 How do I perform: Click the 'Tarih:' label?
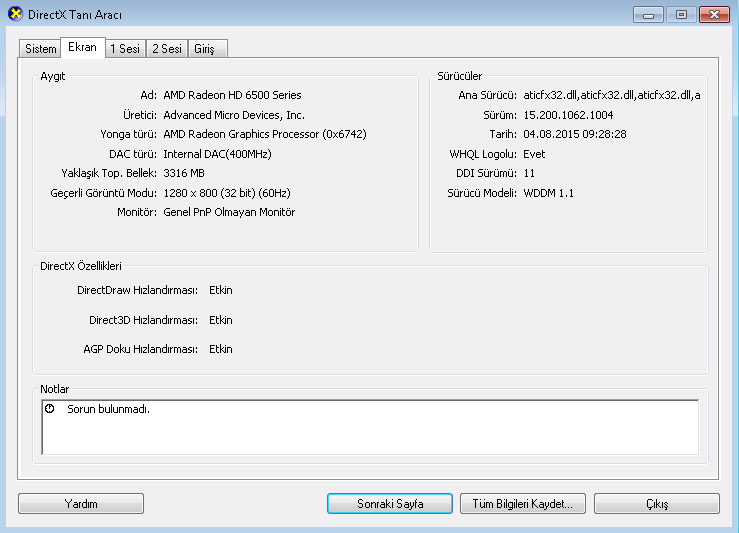coord(503,134)
